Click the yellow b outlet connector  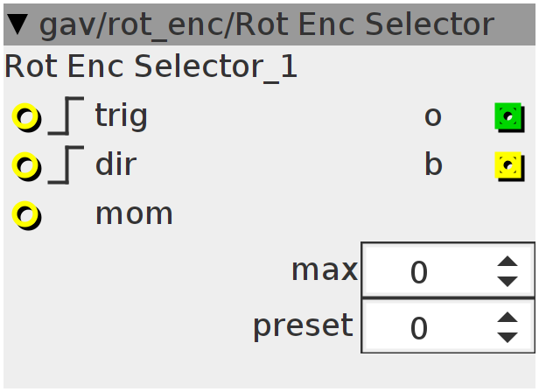tap(509, 166)
